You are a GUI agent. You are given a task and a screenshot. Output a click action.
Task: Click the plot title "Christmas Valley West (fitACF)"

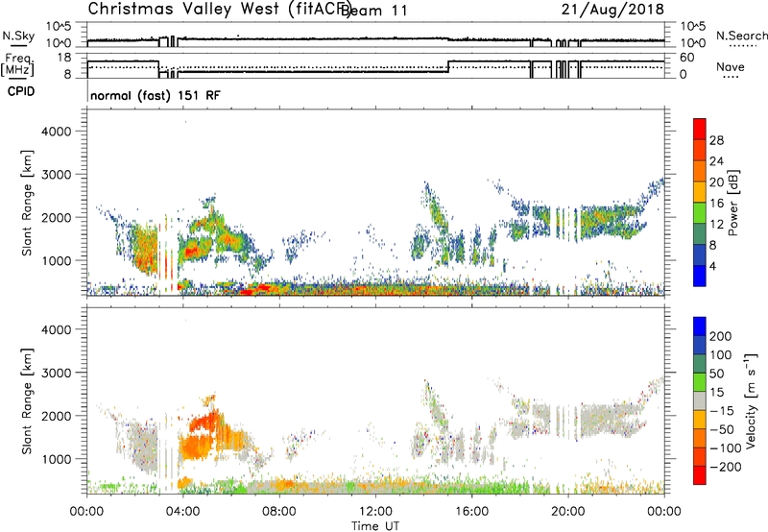coord(219,9)
